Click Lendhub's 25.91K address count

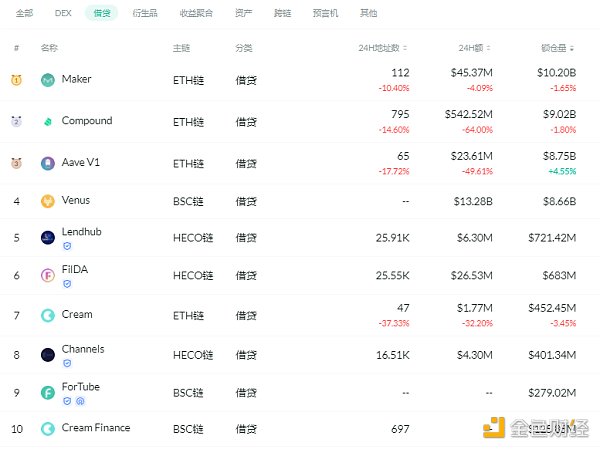pyautogui.click(x=393, y=238)
